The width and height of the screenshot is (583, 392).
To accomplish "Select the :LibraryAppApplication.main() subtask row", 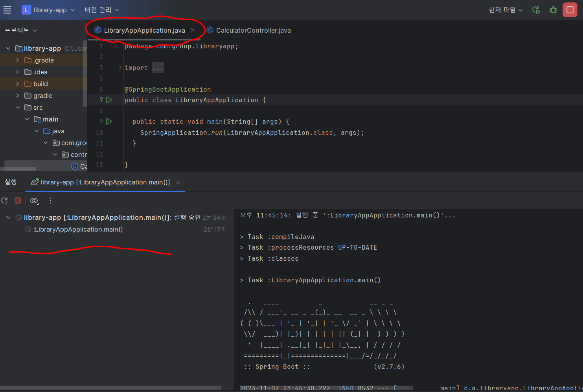I will click(117, 229).
